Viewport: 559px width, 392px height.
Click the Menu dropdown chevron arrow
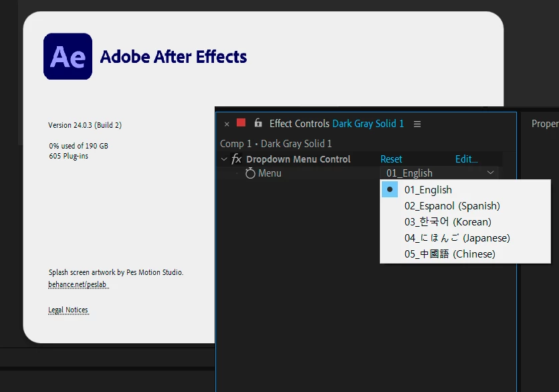[491, 173]
